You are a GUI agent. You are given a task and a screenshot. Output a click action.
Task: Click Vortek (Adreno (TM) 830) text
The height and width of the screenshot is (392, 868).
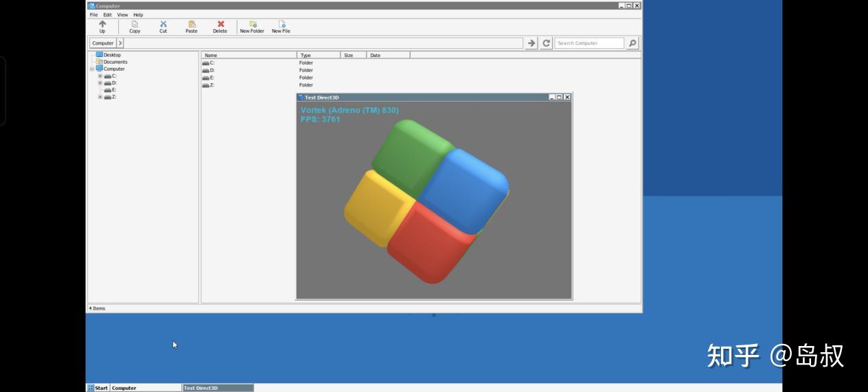[350, 111]
